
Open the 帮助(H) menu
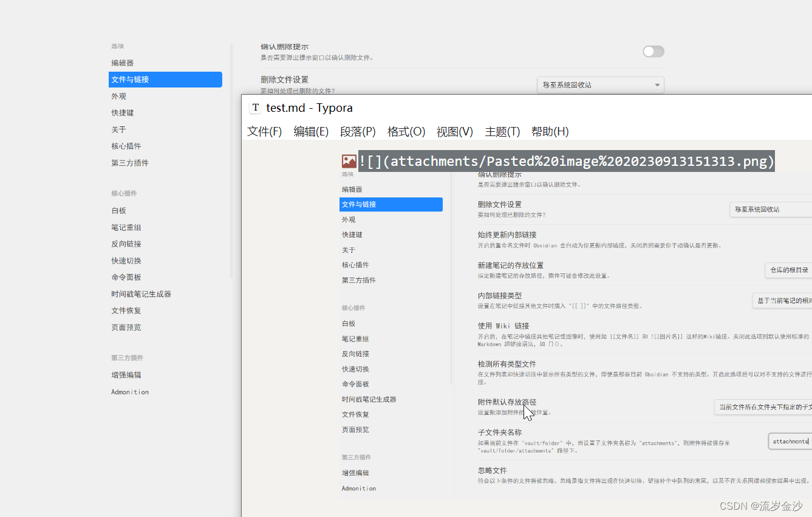[x=550, y=131]
